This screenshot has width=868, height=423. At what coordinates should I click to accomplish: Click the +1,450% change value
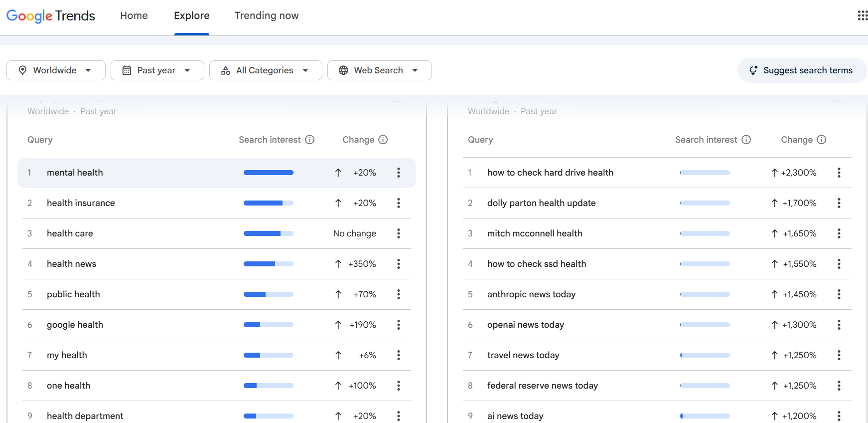(x=800, y=294)
